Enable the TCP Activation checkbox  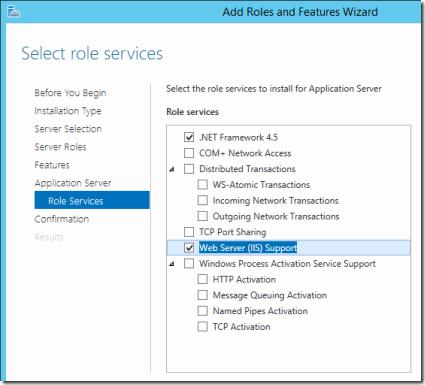[203, 326]
